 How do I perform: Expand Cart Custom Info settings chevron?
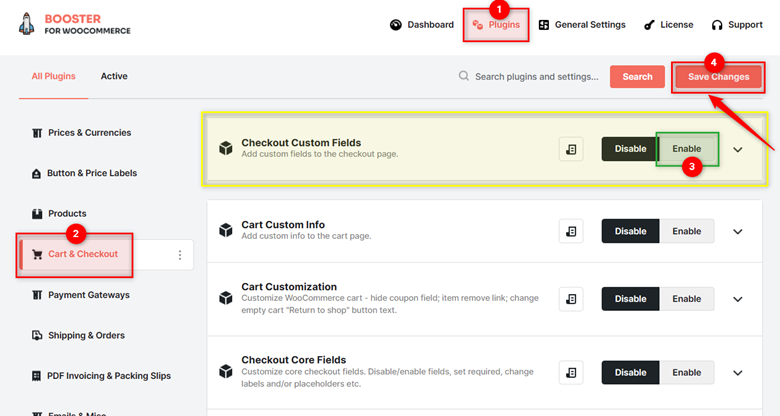738,231
